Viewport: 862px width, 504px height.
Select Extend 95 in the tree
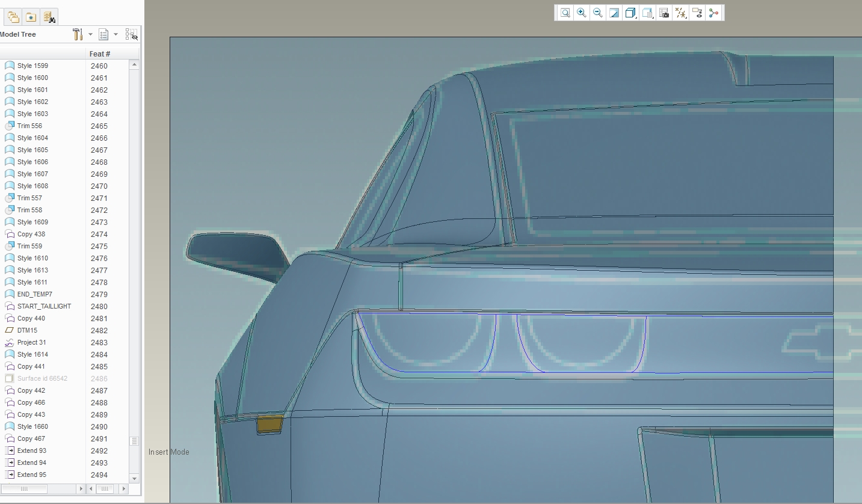32,475
